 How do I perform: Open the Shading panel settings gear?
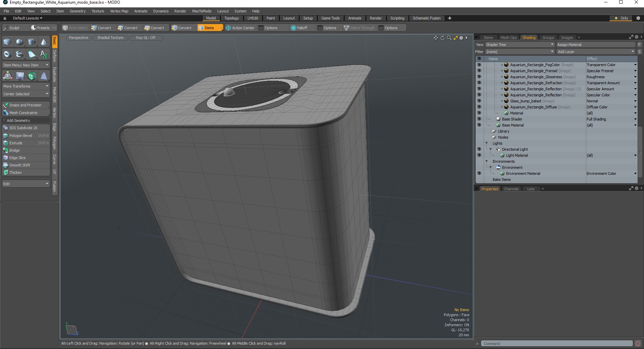point(636,37)
